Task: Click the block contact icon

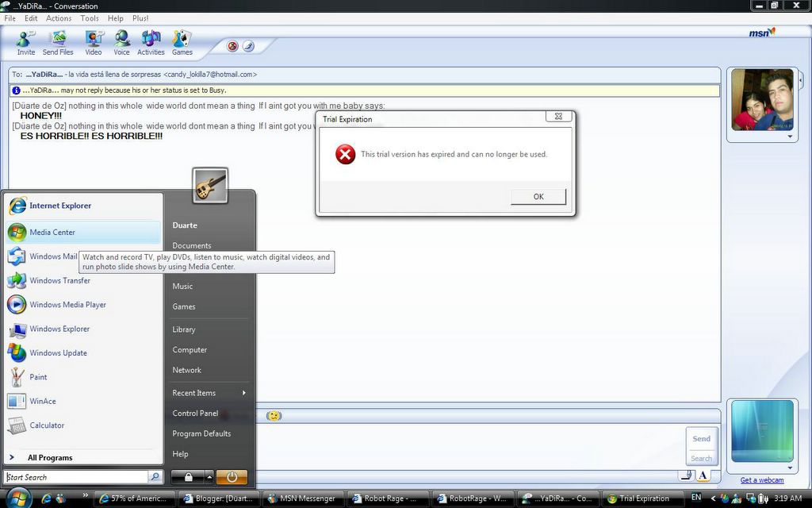Action: coord(232,46)
